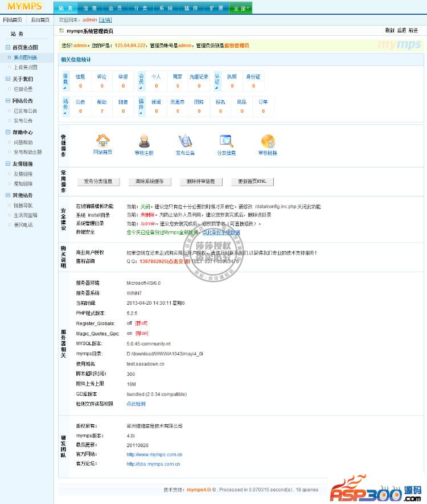Switch to the 分类 top navigation tab
Image resolution: width=427 pixels, height=504 pixels.
141,9
